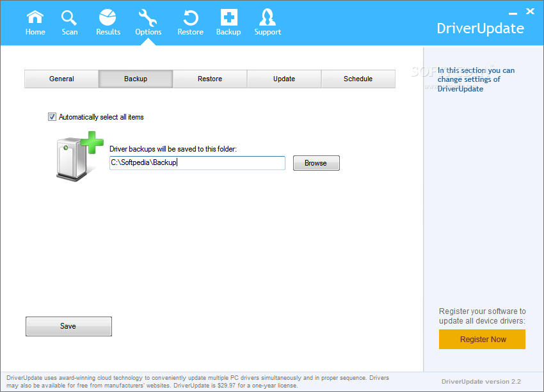Click the DriverUpdate title logo text
Image resolution: width=544 pixels, height=392 pixels.
[x=480, y=29]
